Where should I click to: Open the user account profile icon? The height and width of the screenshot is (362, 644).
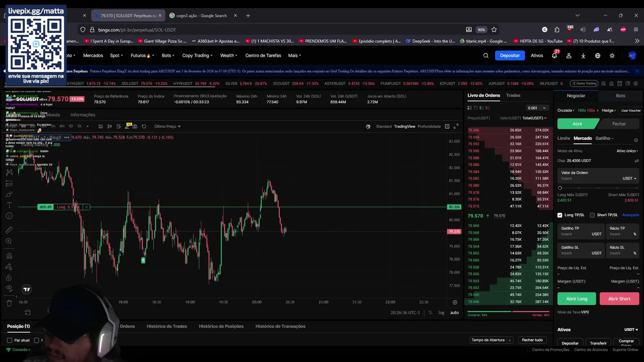pos(569,55)
